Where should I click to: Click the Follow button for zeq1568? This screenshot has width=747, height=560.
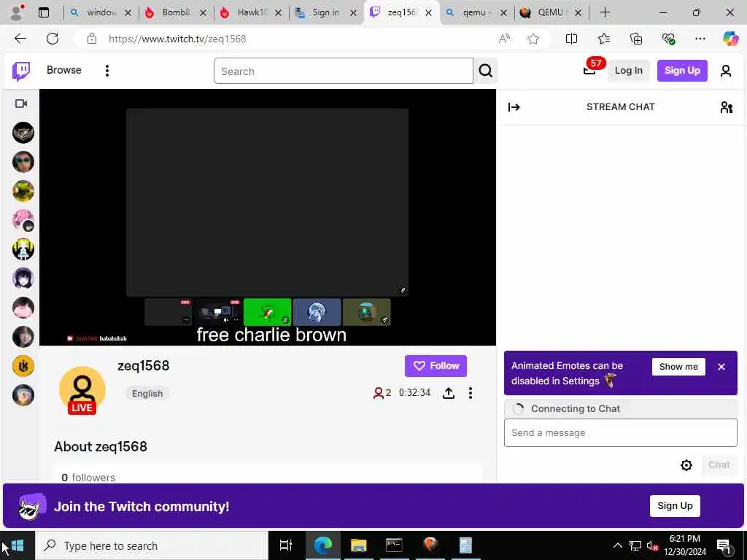point(436,366)
